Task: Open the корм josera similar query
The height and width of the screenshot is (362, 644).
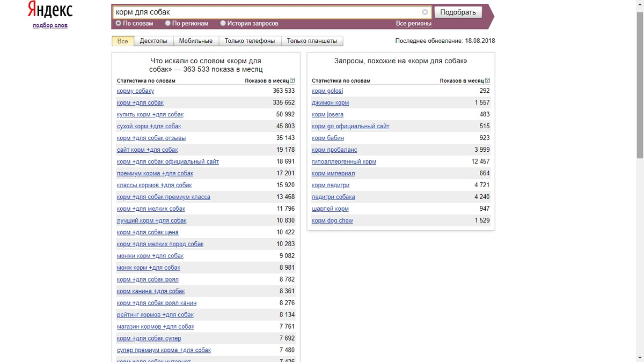Action: coord(327,114)
